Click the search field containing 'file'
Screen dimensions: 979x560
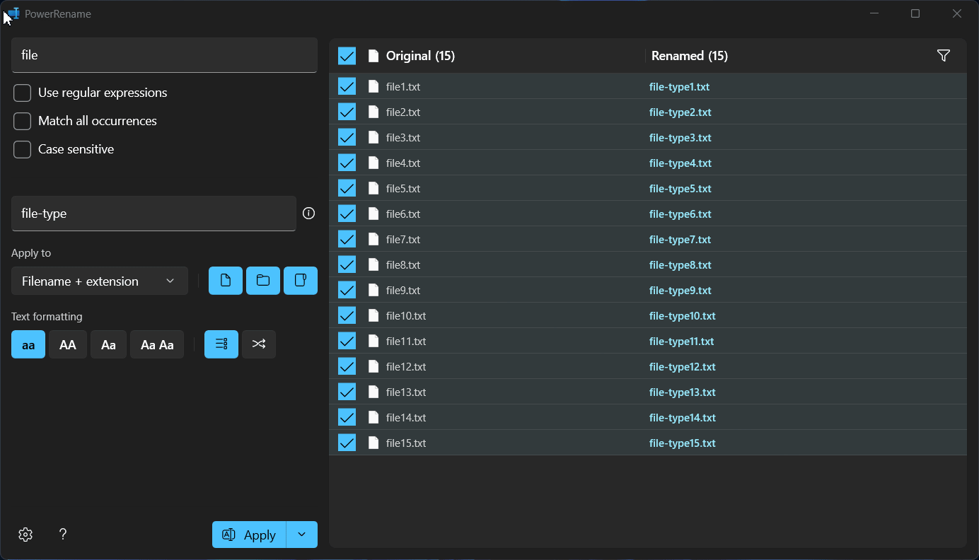coord(164,55)
